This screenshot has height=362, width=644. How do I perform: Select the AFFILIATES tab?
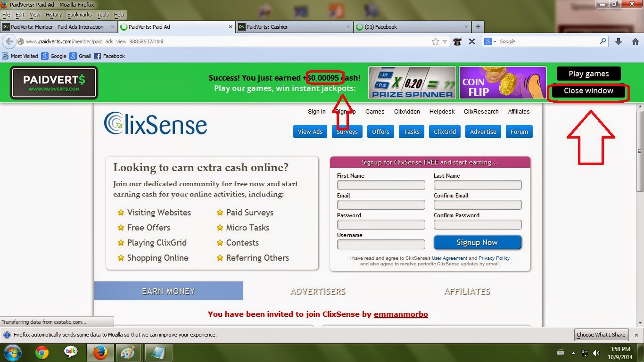(x=467, y=291)
